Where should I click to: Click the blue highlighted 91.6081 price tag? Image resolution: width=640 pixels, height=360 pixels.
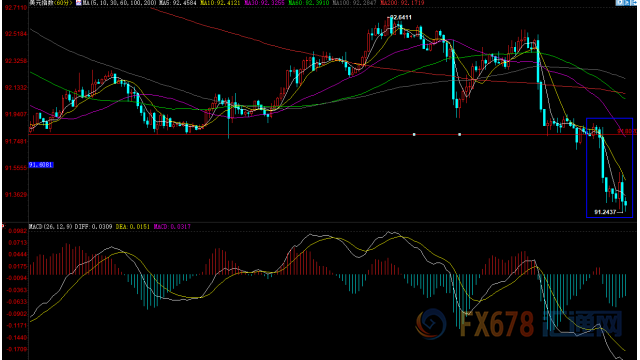[41, 165]
